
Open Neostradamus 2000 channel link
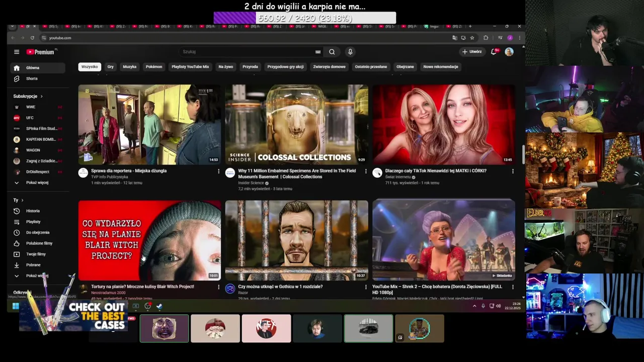click(x=108, y=293)
